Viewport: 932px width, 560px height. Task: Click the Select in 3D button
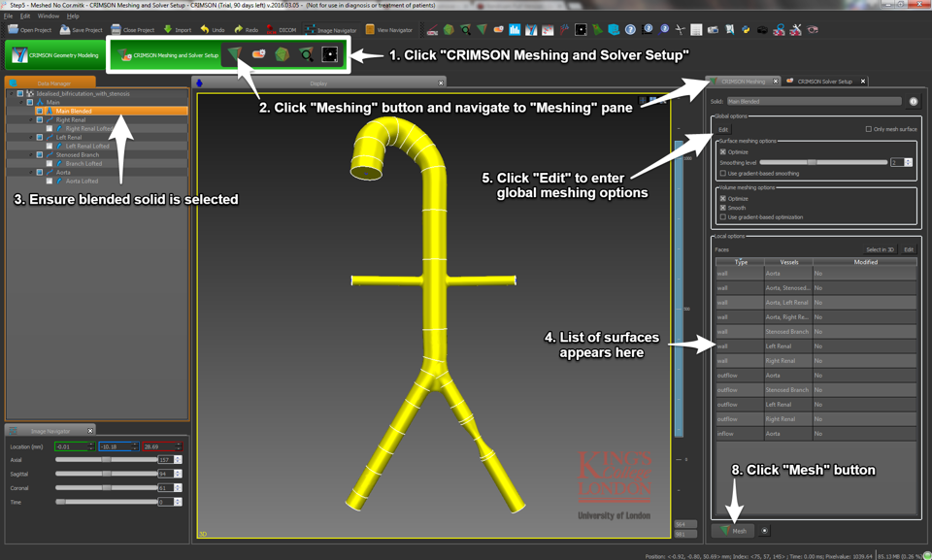click(x=880, y=249)
